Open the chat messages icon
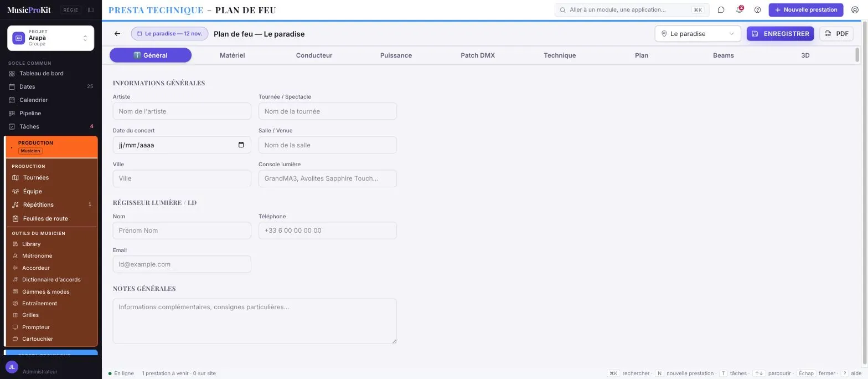This screenshot has width=868, height=379. tap(721, 10)
